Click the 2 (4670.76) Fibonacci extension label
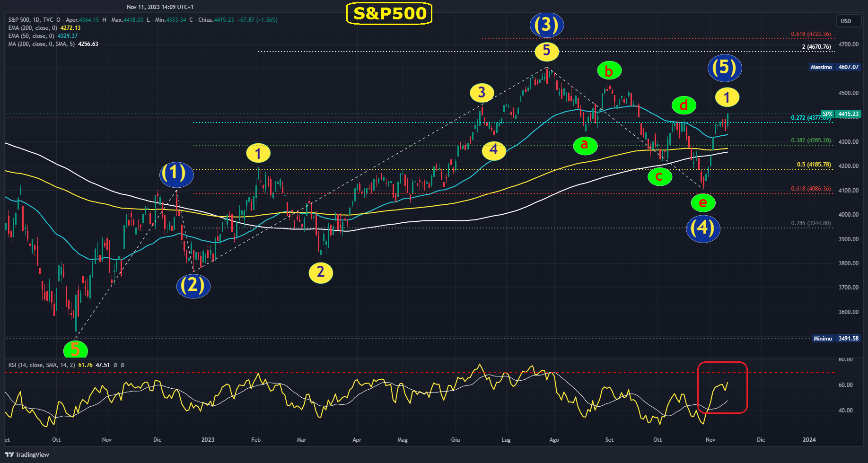This screenshot has height=463, width=868. [x=816, y=47]
